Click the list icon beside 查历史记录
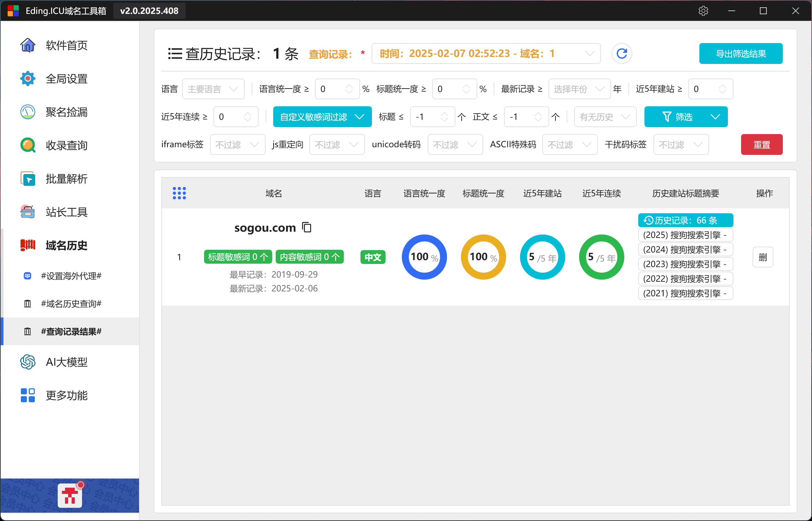The width and height of the screenshot is (812, 521). click(x=175, y=53)
